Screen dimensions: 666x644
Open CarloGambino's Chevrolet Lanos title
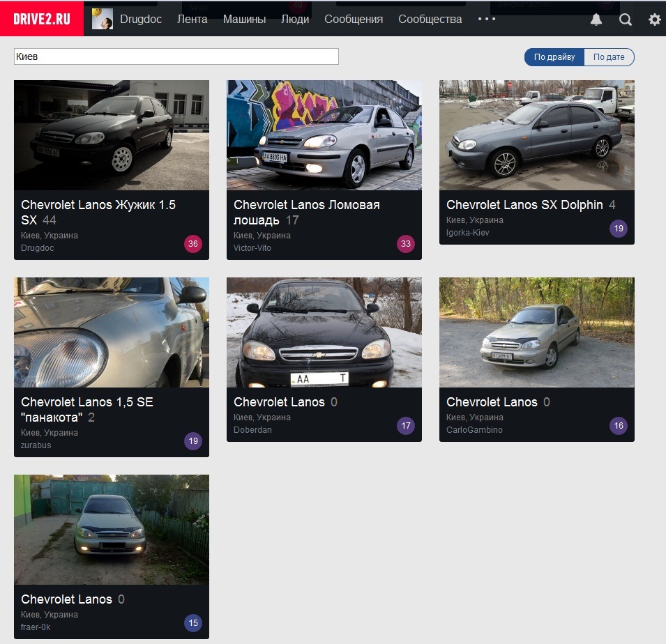pyautogui.click(x=492, y=402)
